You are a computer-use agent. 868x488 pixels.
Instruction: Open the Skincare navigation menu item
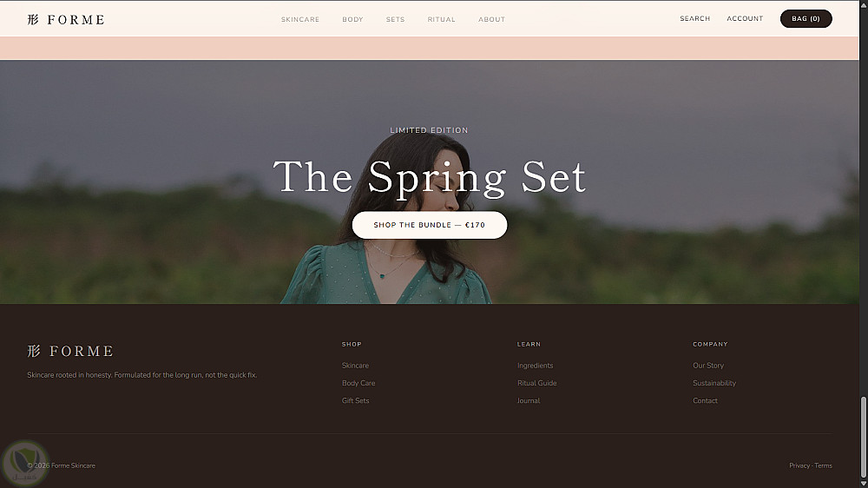[300, 19]
